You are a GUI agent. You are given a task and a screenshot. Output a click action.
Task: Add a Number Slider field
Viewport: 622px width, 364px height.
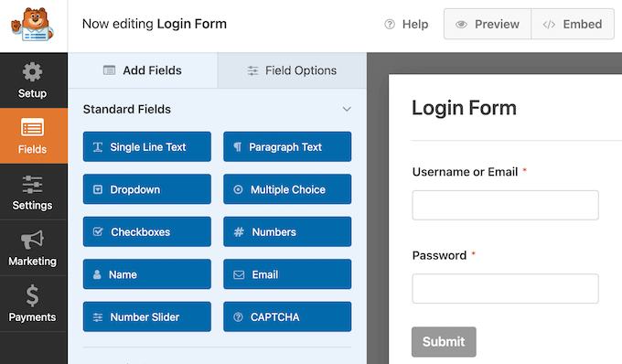[x=146, y=316]
